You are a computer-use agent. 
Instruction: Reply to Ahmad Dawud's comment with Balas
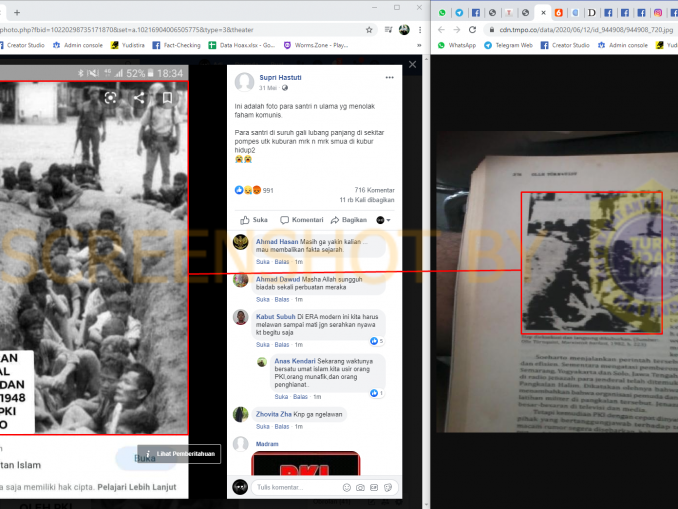[281, 299]
